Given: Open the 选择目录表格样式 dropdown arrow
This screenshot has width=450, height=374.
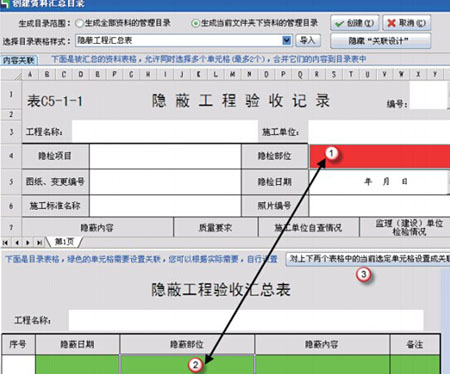Looking at the screenshot, I should point(287,41).
